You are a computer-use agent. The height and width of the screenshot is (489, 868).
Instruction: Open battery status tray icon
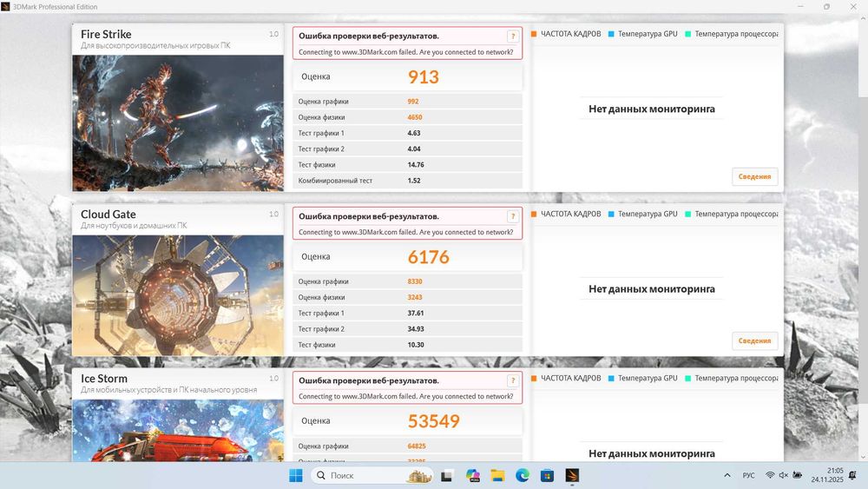797,475
